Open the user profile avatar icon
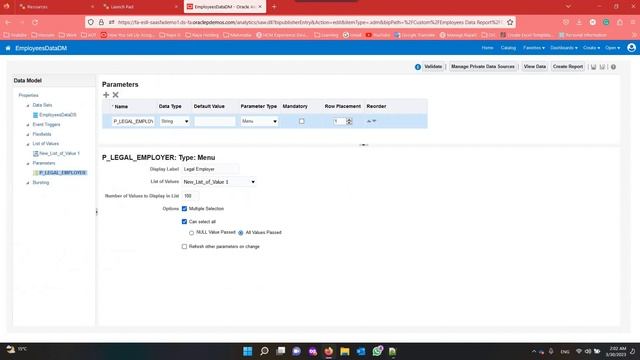 631,48
